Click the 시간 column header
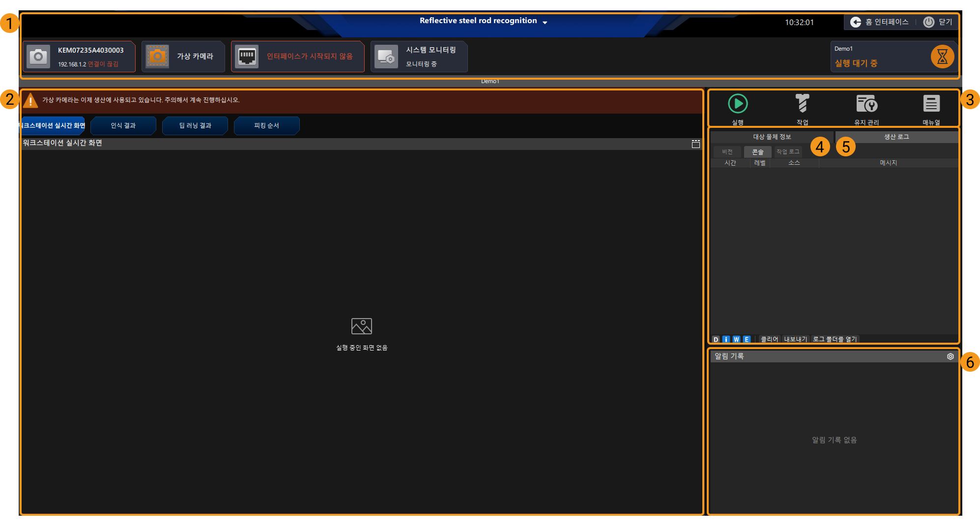The image size is (980, 530). pyautogui.click(x=730, y=163)
